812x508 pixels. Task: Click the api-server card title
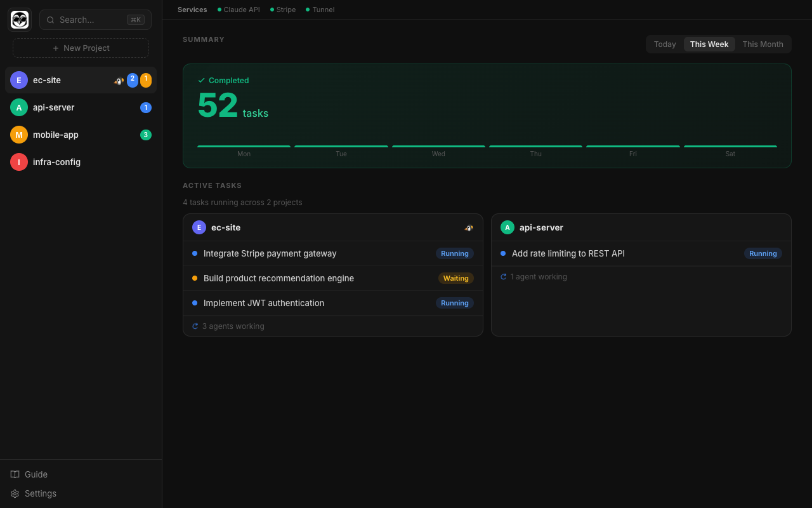coord(541,227)
